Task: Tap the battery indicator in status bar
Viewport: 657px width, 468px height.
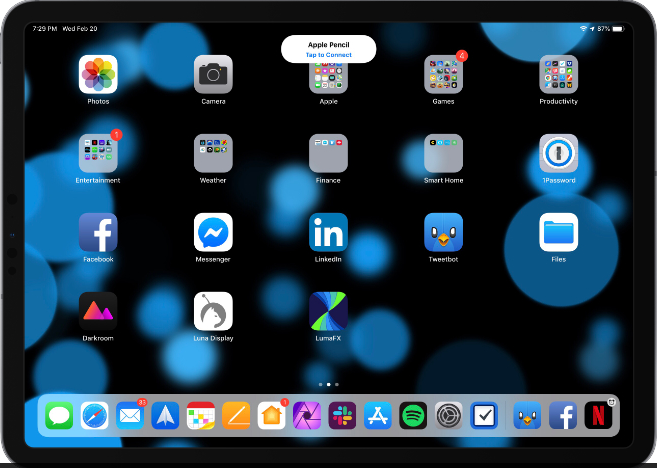Action: [618, 29]
